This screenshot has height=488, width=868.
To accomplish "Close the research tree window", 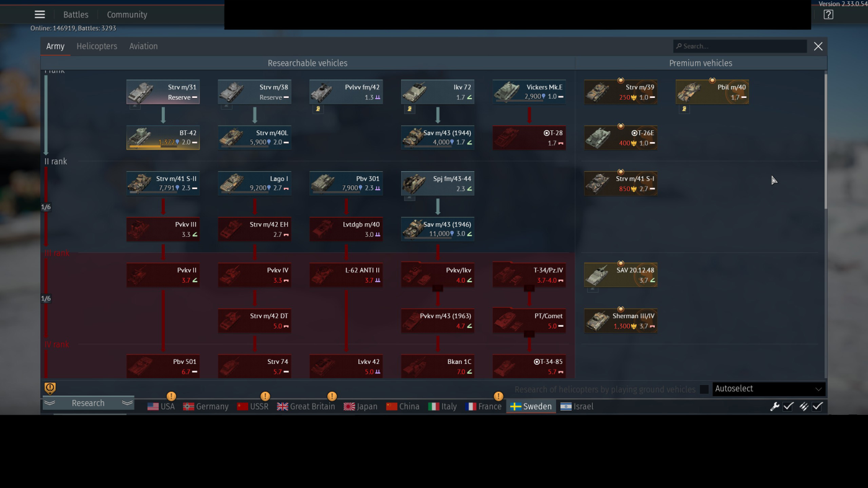I will (x=818, y=47).
